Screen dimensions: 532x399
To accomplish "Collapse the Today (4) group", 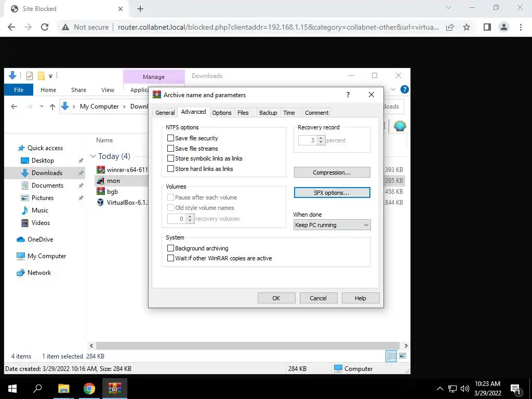I will pos(93,156).
